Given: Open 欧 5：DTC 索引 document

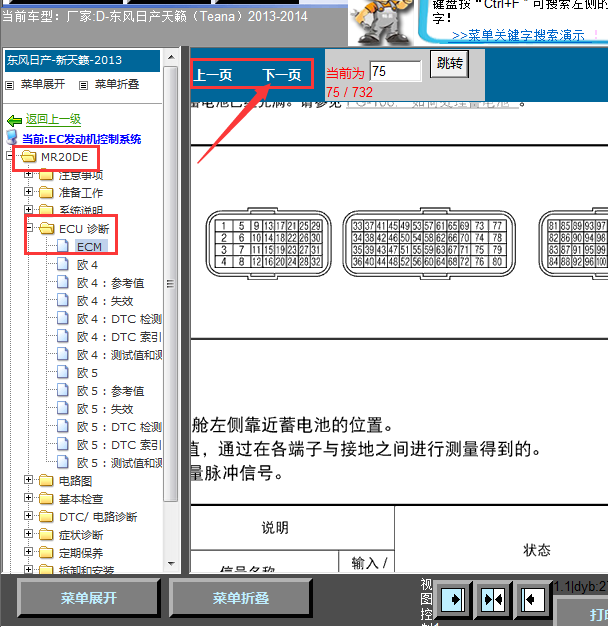Looking at the screenshot, I should [x=119, y=445].
